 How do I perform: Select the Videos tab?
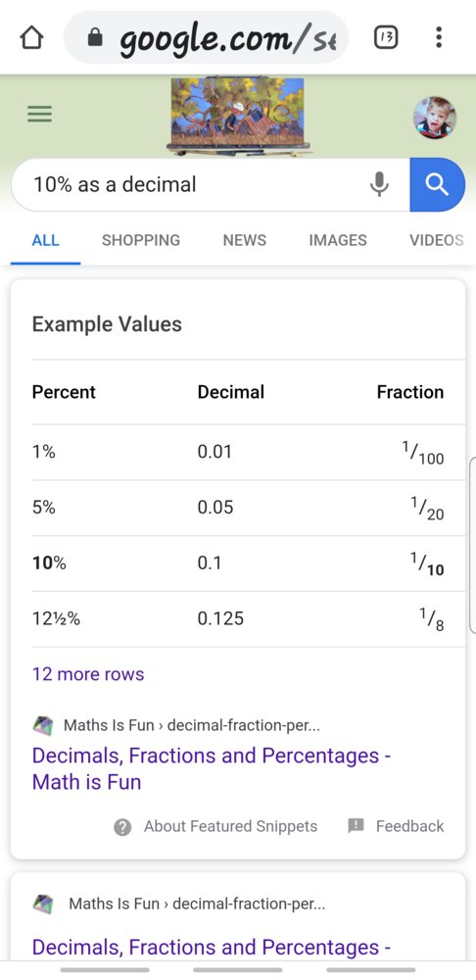(x=437, y=240)
